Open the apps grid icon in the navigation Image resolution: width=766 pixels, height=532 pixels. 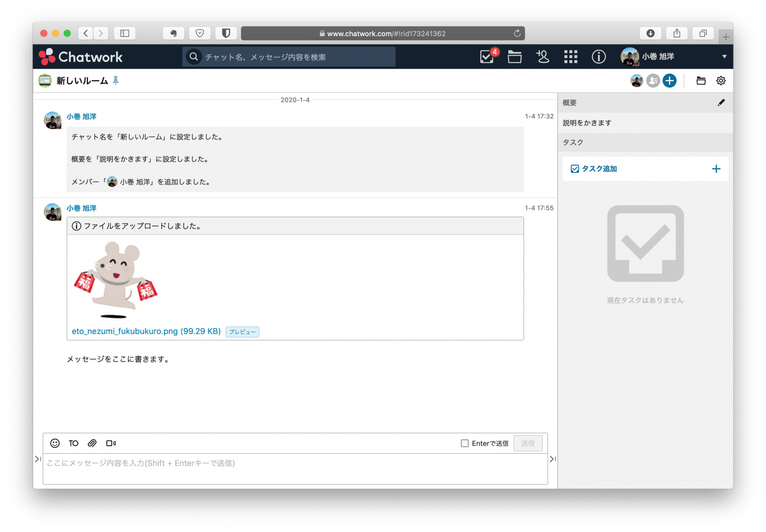tap(570, 56)
